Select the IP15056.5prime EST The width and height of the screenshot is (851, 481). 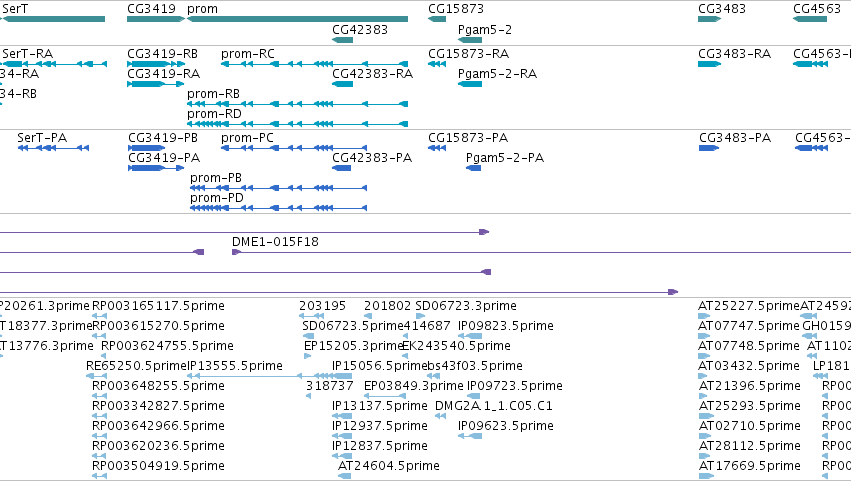[342, 376]
